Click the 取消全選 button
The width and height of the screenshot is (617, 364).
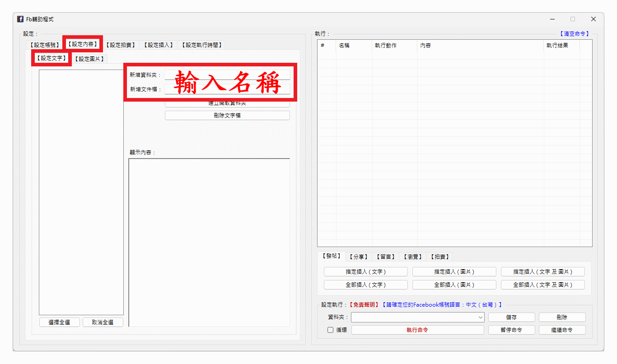pos(103,322)
